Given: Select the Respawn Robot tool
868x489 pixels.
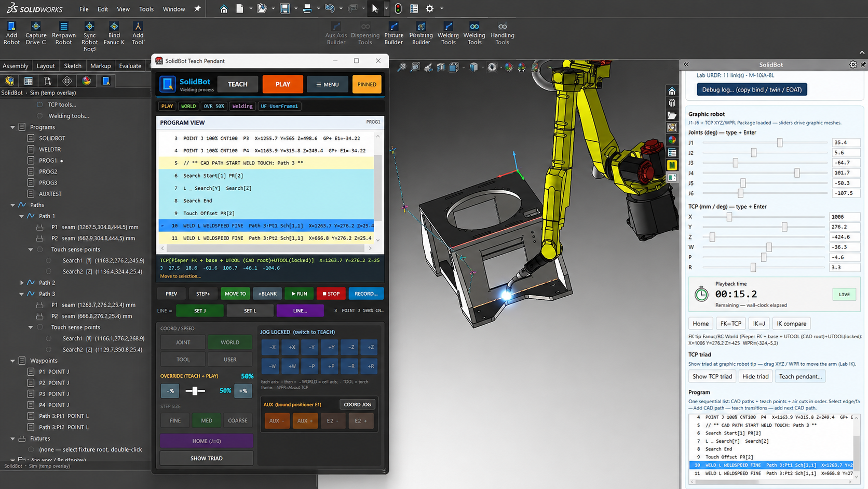Looking at the screenshot, I should [63, 33].
